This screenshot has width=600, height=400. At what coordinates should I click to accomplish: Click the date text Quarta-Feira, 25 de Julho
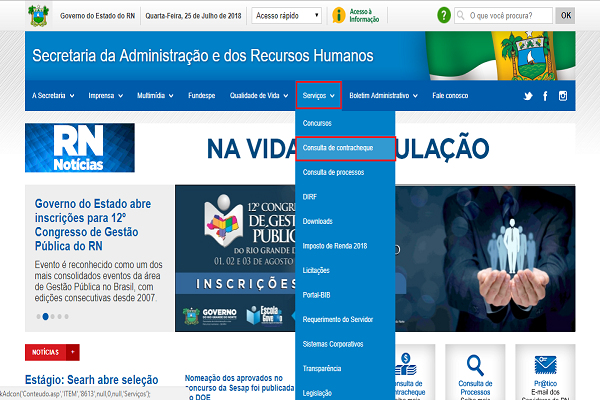click(193, 16)
